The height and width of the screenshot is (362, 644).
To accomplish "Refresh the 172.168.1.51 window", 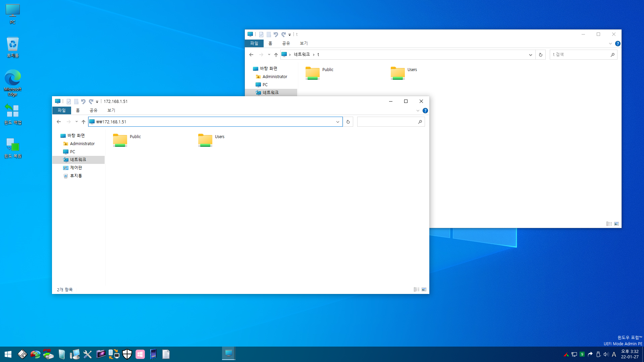I will click(x=348, y=122).
